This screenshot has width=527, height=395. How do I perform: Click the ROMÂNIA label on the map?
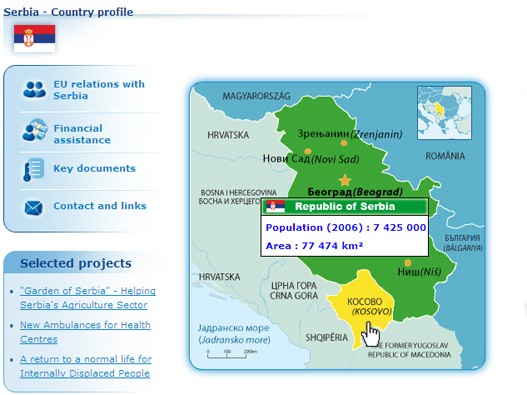445,156
